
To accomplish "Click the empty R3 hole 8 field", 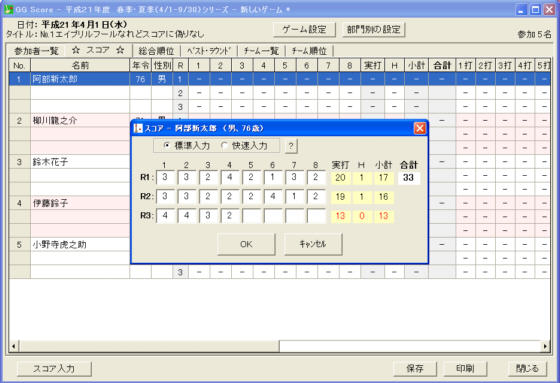I will [x=316, y=216].
